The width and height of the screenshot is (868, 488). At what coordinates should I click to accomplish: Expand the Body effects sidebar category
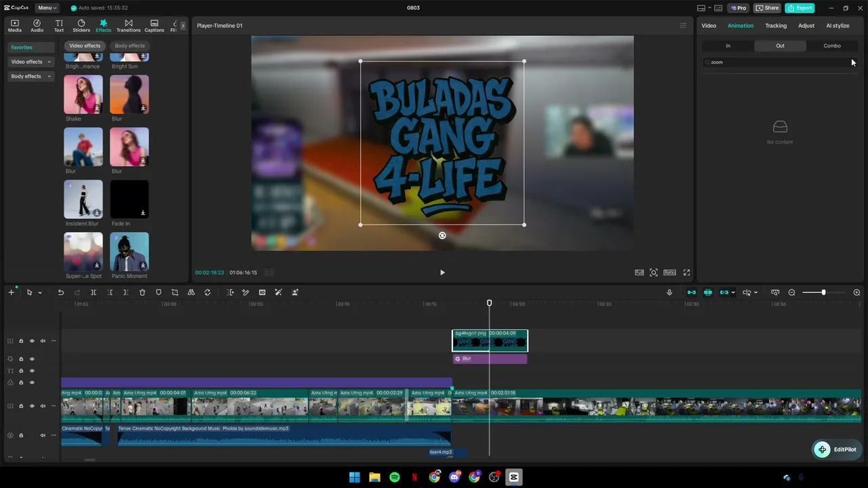click(x=31, y=77)
